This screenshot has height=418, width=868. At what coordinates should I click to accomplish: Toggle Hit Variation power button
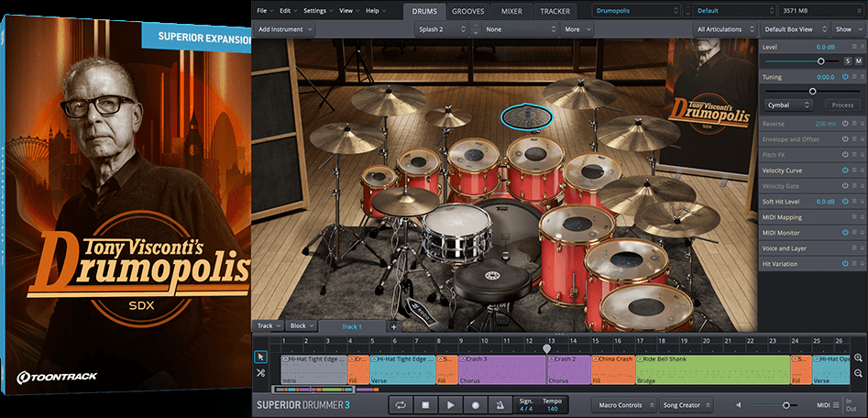pyautogui.click(x=845, y=264)
